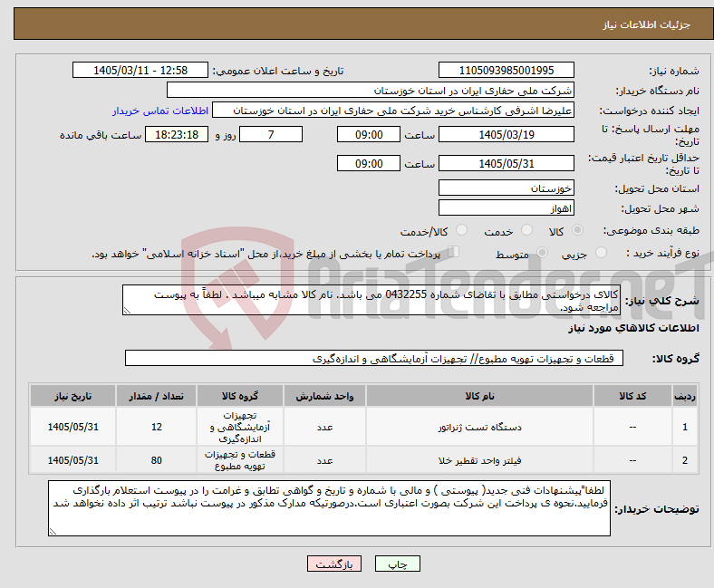Click the goods group cell تجهیزات آزمایشگاهی و اندازه‌گیری

pos(240,427)
